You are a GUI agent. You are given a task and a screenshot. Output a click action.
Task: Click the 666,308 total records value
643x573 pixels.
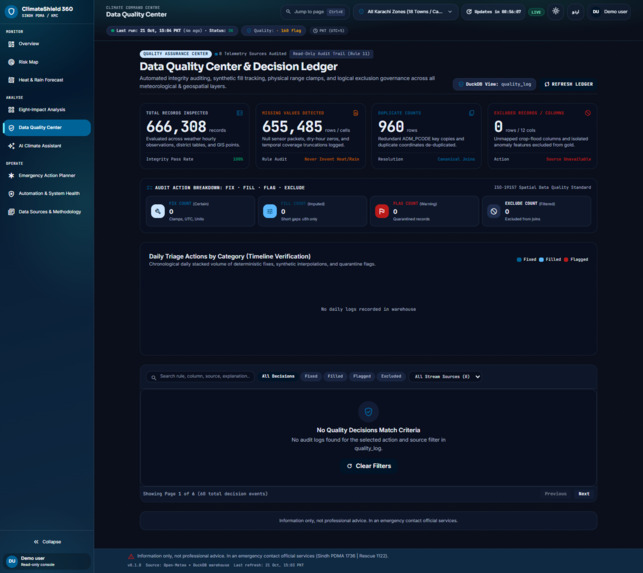(176, 127)
